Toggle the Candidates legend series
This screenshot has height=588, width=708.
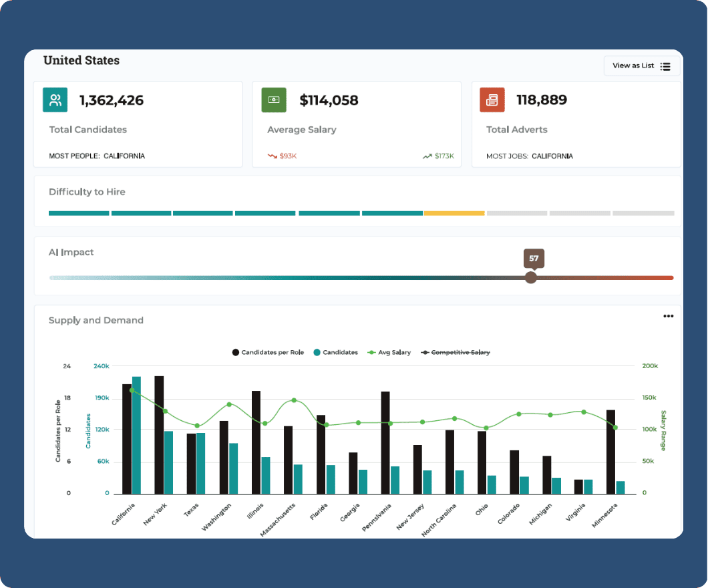[335, 352]
